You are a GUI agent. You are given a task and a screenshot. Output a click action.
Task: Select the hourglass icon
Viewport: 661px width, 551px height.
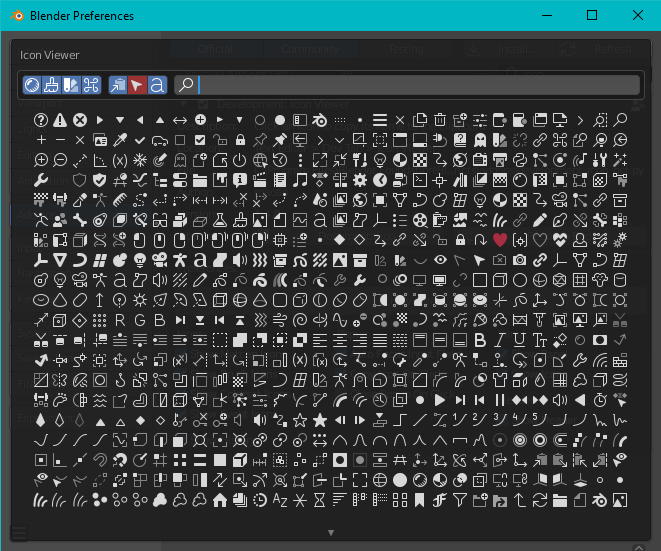pyautogui.click(x=320, y=500)
